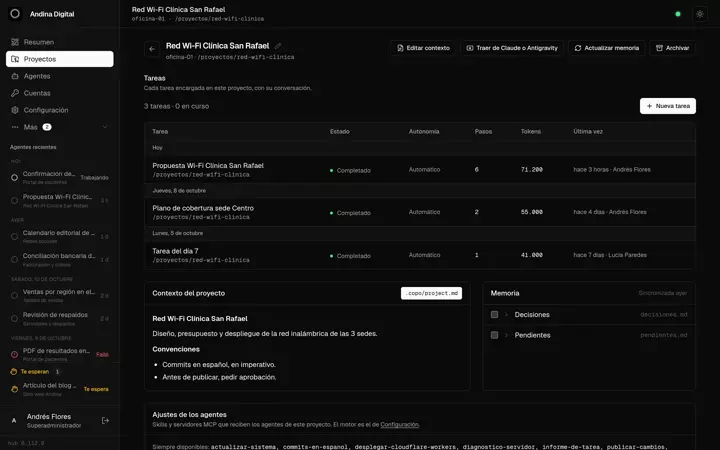Click the user avatar letter A
This screenshot has height=450, width=720.
click(x=14, y=420)
